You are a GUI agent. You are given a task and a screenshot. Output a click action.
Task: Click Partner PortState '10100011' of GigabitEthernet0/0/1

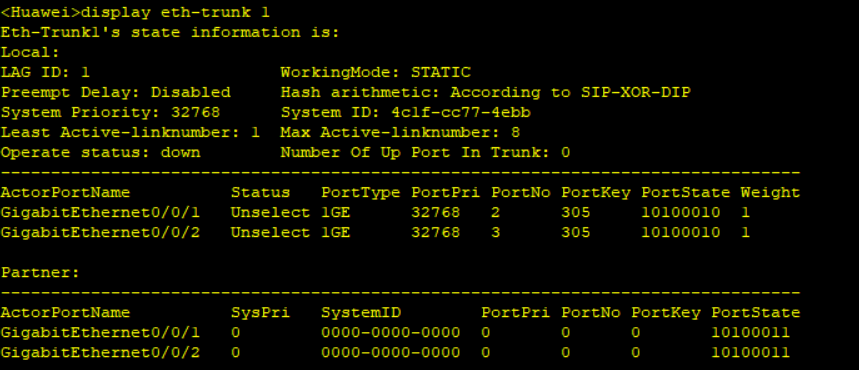[x=751, y=333]
